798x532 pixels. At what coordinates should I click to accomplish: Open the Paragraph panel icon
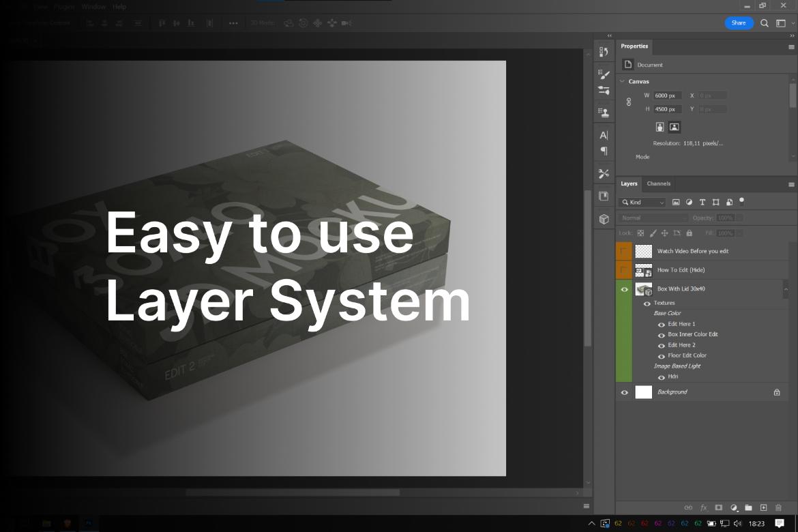click(604, 151)
